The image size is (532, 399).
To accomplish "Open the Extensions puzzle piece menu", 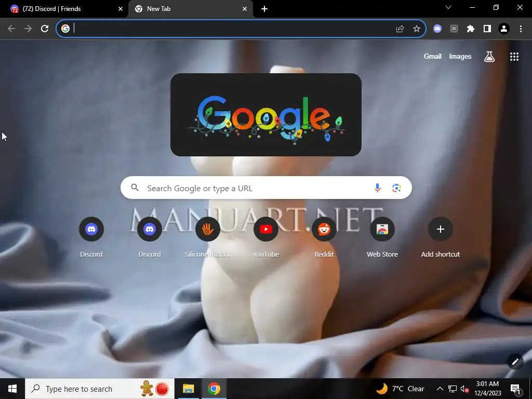I will click(471, 29).
